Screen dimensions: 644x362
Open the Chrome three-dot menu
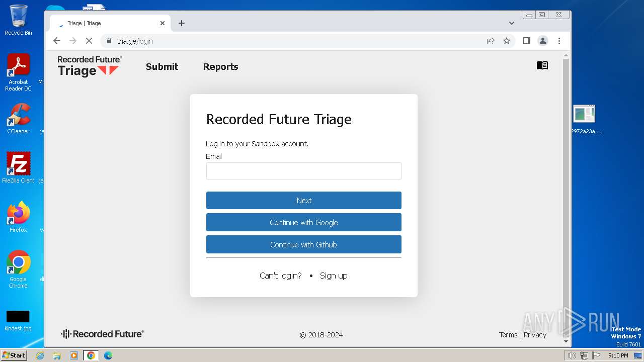pyautogui.click(x=559, y=41)
